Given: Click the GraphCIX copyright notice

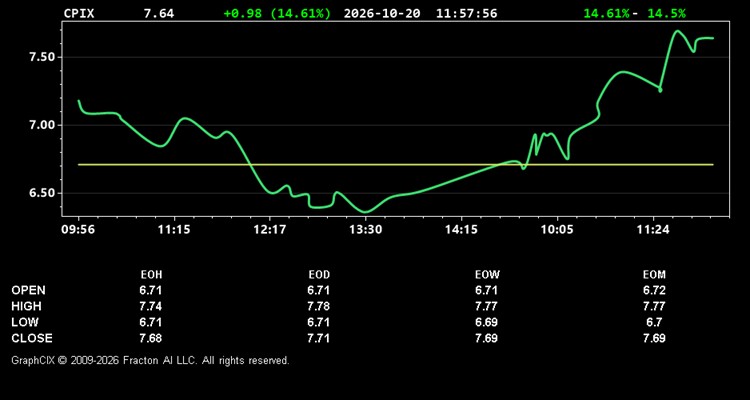Looking at the screenshot, I should point(150,360).
